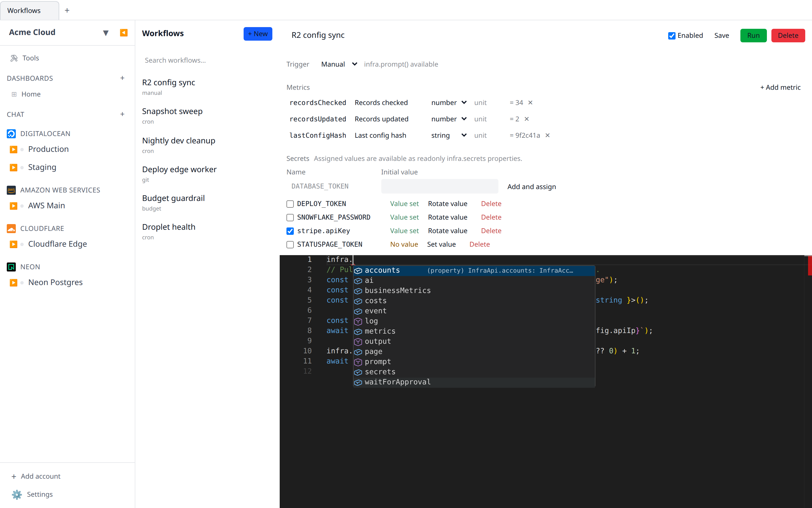Click Add and assign secret
The image size is (812, 508).
531,187
